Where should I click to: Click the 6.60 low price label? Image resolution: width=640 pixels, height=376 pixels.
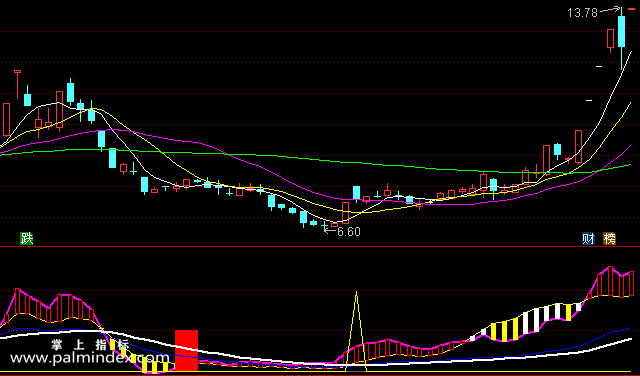pyautogui.click(x=349, y=232)
